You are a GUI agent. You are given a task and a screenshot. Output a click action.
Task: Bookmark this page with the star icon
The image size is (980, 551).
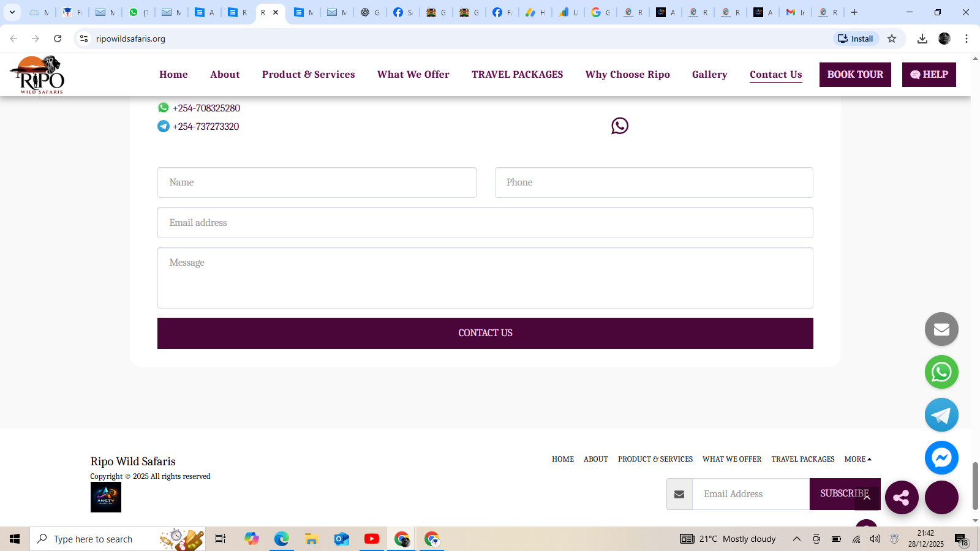892,39
